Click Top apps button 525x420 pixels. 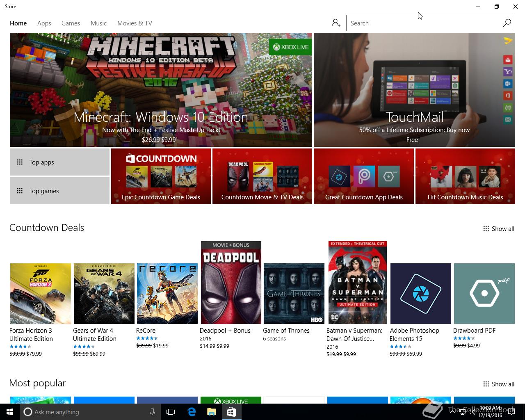click(x=59, y=162)
